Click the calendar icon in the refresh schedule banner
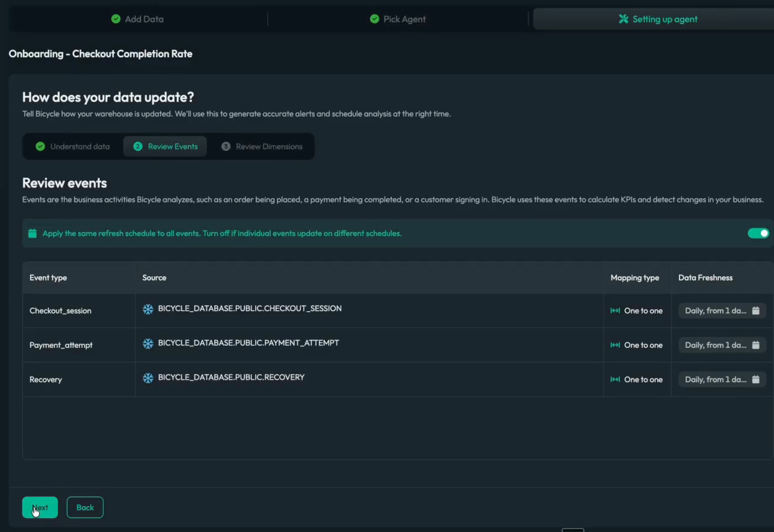The height and width of the screenshot is (532, 774). pos(33,234)
